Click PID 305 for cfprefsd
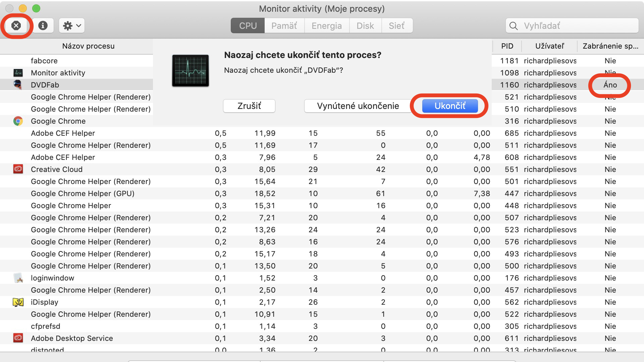Viewport: 644px width, 362px height. pos(512,326)
